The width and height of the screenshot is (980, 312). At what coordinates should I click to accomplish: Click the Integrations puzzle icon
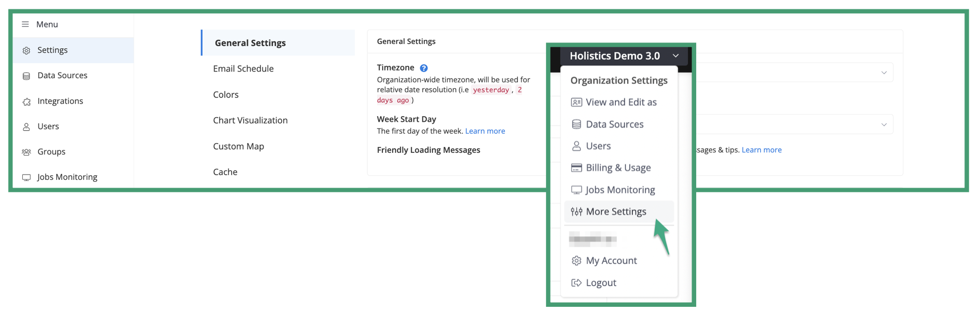click(x=26, y=102)
